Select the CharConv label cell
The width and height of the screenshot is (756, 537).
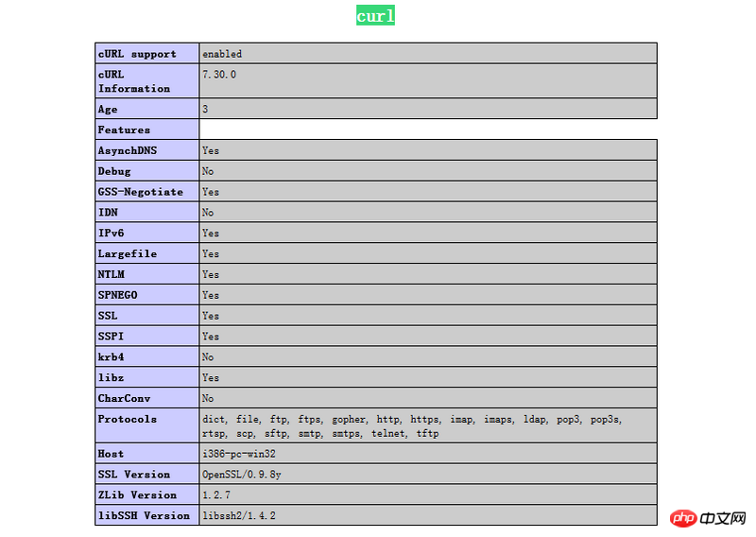147,399
